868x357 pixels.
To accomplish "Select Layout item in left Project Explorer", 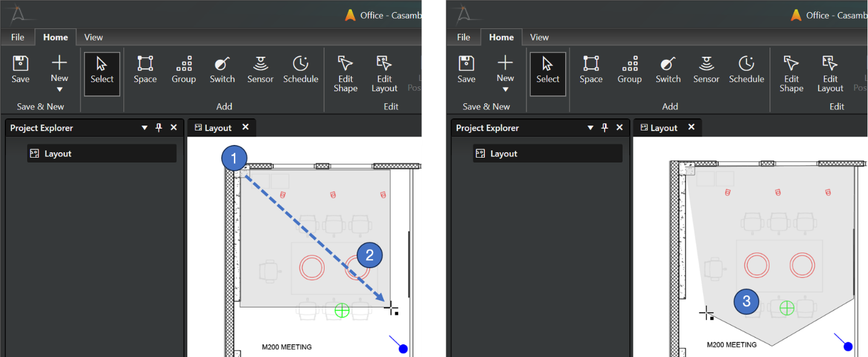I will pos(58,153).
